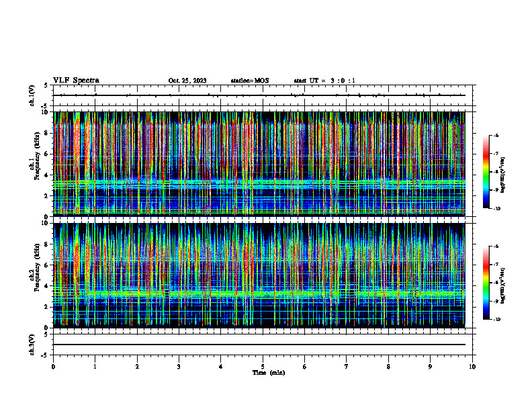Screen dimensions: 532x411
Task: Click the ch.1 frequency tick label "6"
Action: coord(47,154)
